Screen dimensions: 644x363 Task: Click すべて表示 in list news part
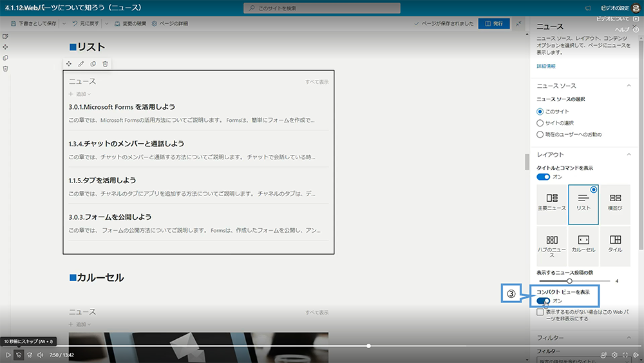click(x=317, y=82)
